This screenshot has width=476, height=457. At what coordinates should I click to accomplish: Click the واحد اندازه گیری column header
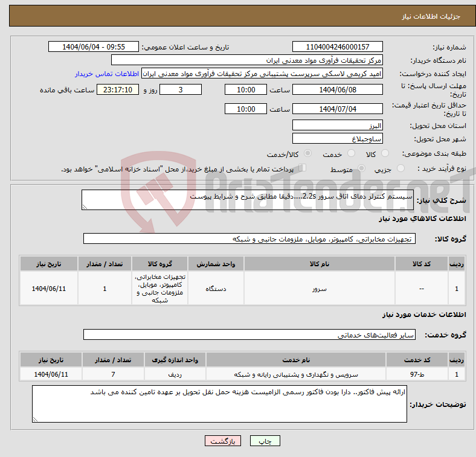tap(175, 360)
